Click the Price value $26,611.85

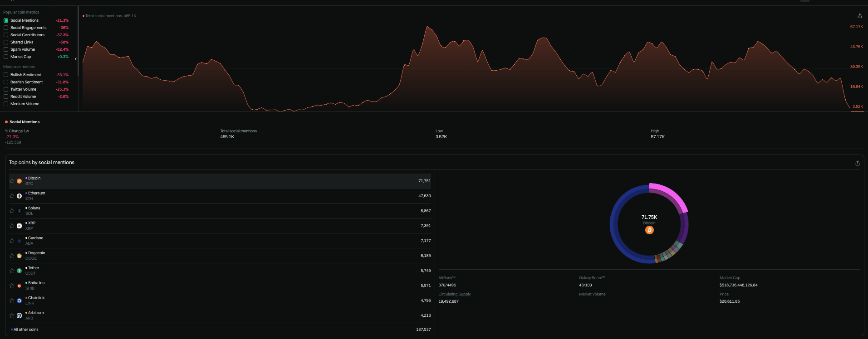point(730,301)
